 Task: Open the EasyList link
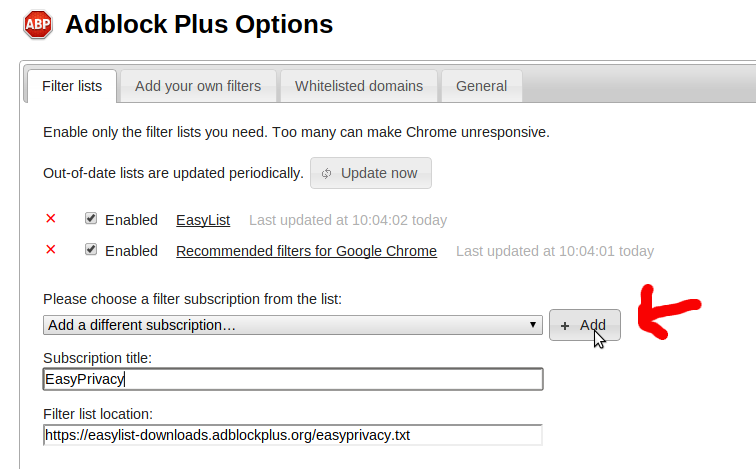203,220
